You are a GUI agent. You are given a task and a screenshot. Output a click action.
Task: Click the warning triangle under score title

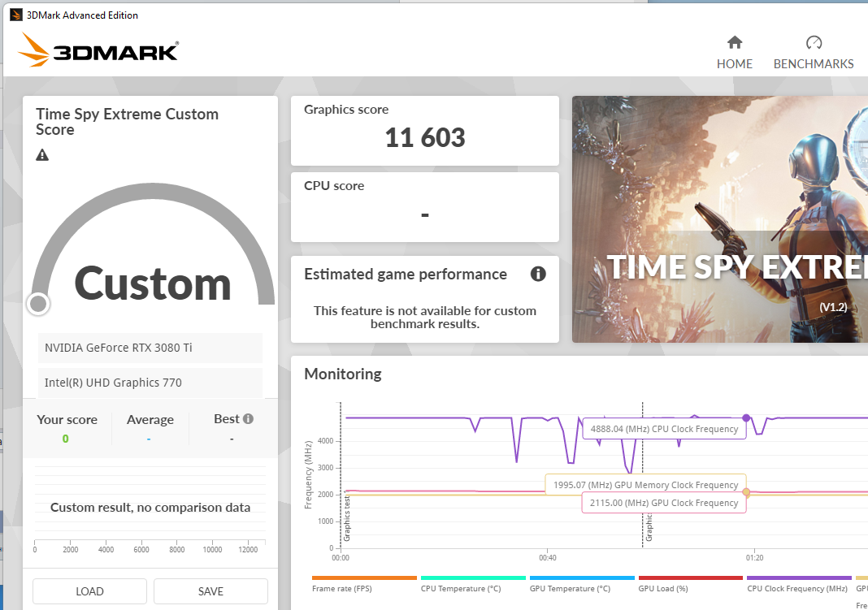[x=42, y=155]
